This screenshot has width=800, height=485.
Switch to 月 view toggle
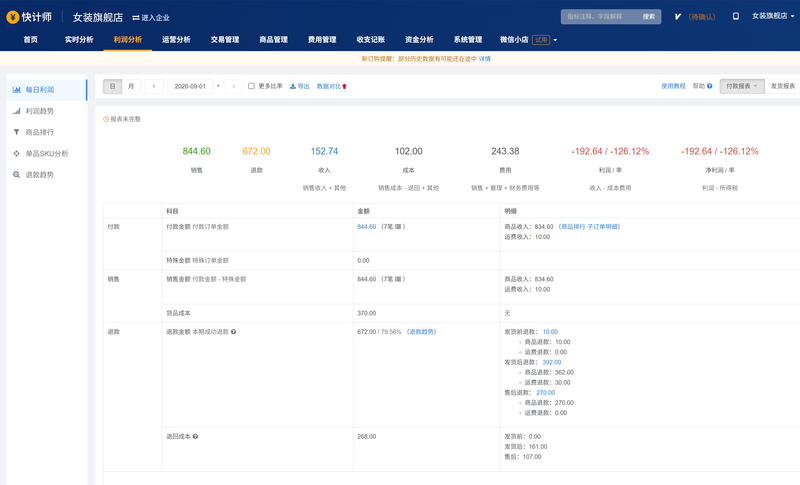point(131,86)
